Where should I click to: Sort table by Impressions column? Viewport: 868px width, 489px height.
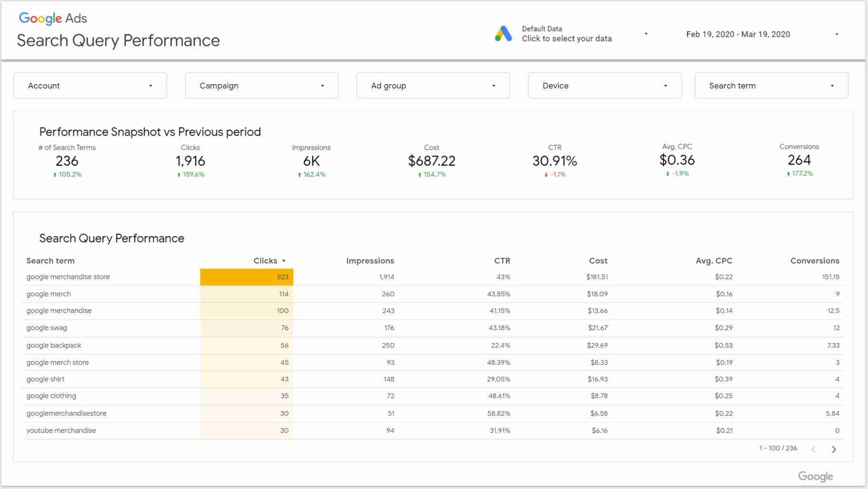pyautogui.click(x=370, y=261)
